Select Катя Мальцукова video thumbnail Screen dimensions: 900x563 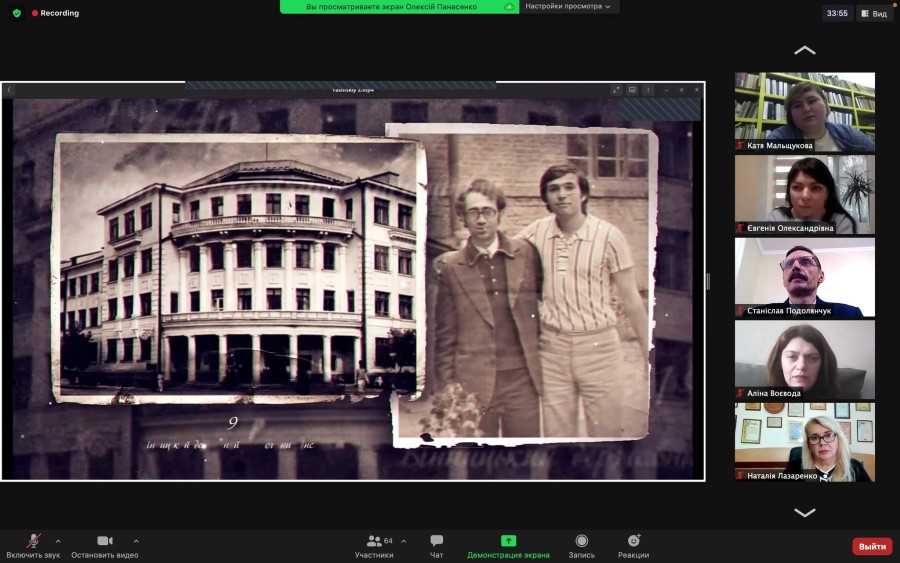coord(805,112)
